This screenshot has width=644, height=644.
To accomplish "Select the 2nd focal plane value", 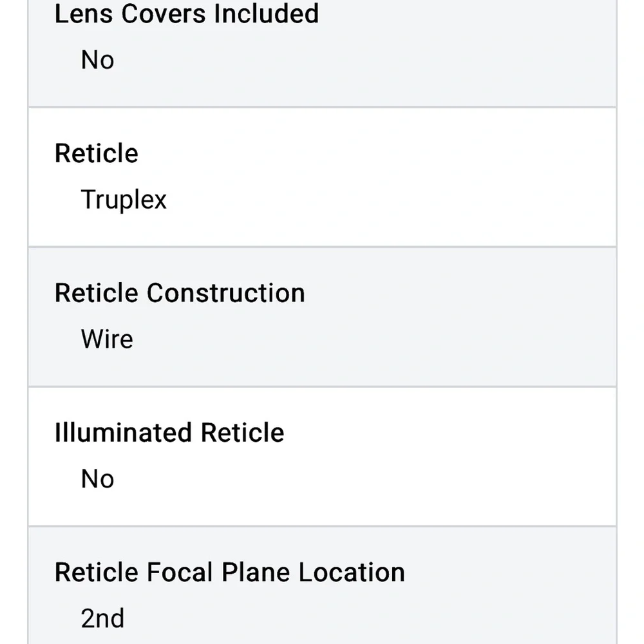I will coord(102,619).
